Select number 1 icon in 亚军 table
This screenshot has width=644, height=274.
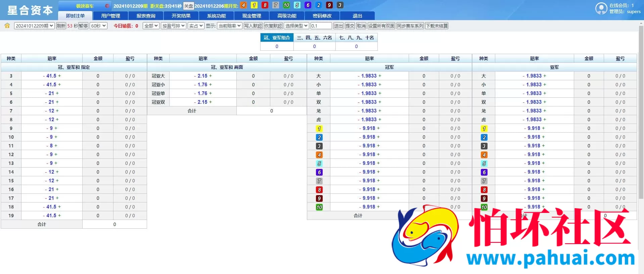pyautogui.click(x=484, y=129)
